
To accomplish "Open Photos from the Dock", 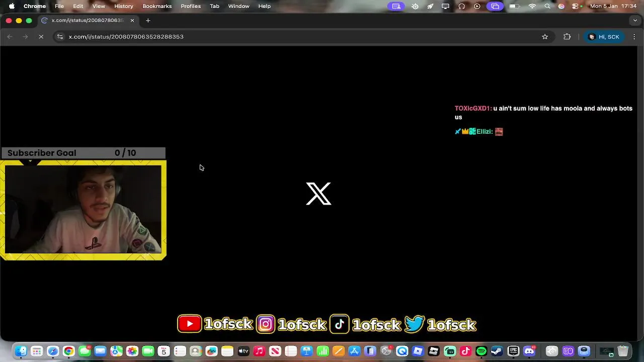I will [132, 351].
